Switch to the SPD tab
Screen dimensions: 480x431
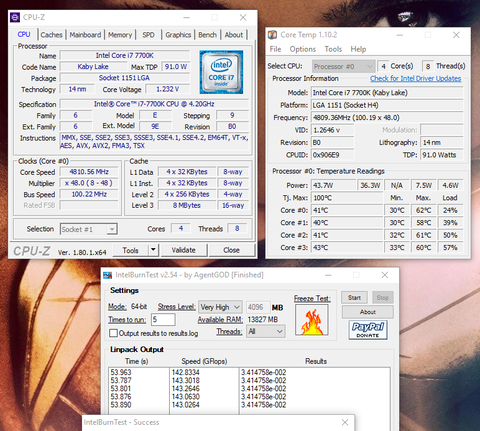tap(148, 35)
